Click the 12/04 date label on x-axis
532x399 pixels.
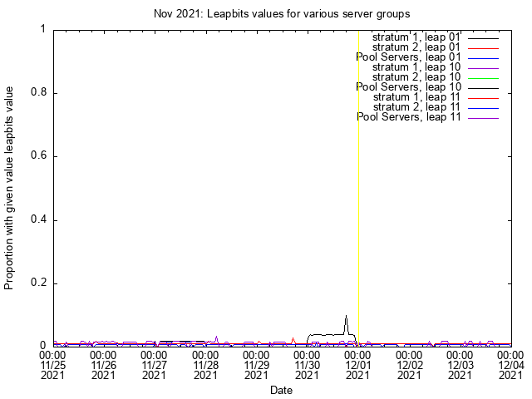(x=510, y=364)
